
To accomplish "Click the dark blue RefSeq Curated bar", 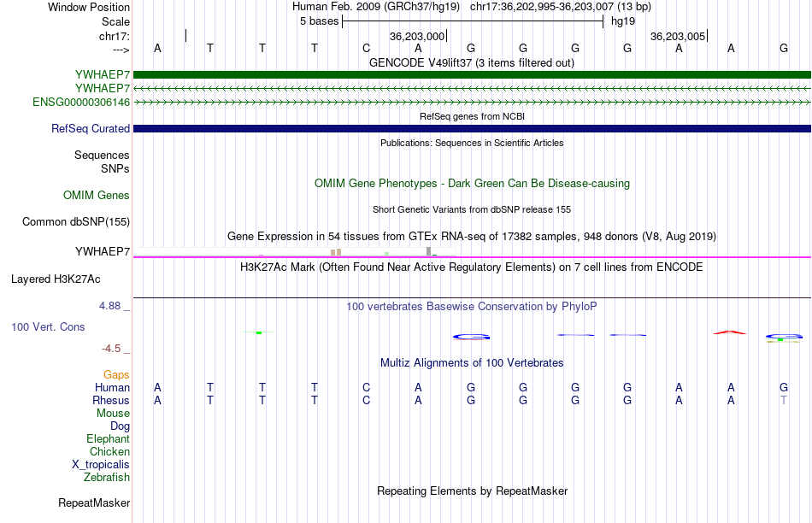I will (x=472, y=128).
